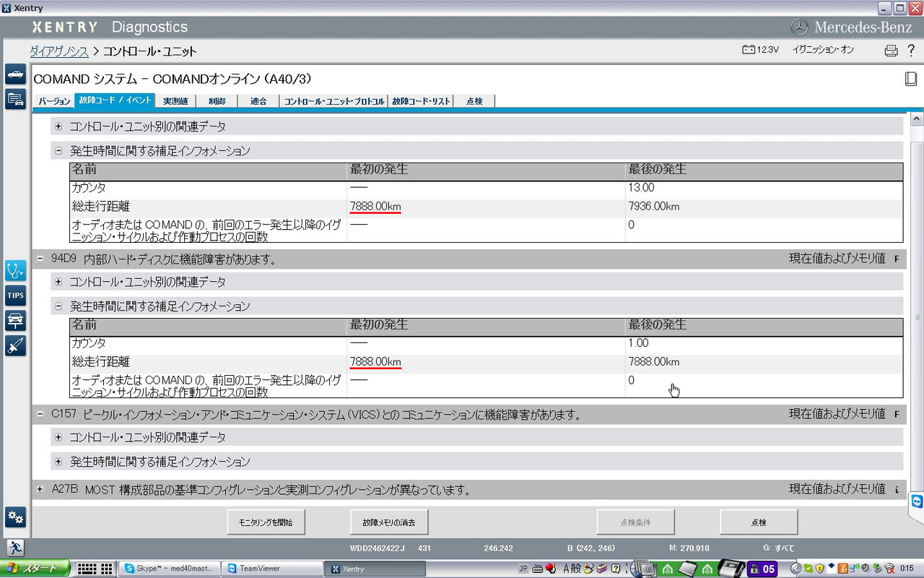Switch to the 実測値 tab
Image resolution: width=924 pixels, height=578 pixels.
coord(175,100)
